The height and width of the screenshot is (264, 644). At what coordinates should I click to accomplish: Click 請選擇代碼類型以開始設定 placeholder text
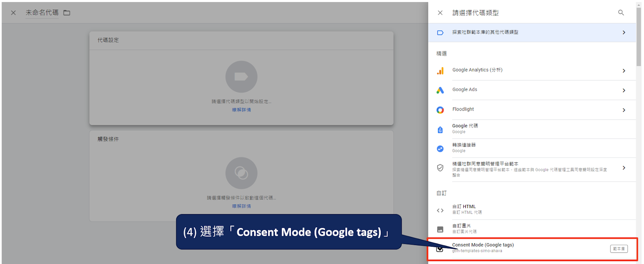(242, 101)
